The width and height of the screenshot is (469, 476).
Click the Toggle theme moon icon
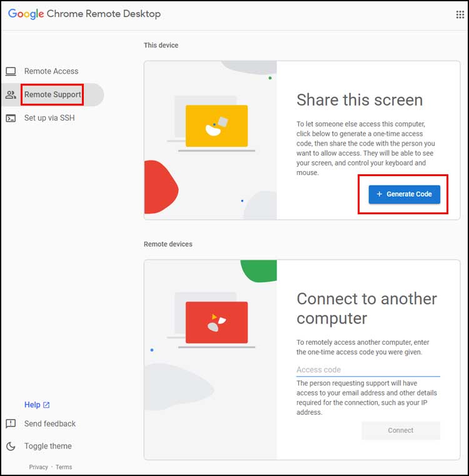point(11,446)
